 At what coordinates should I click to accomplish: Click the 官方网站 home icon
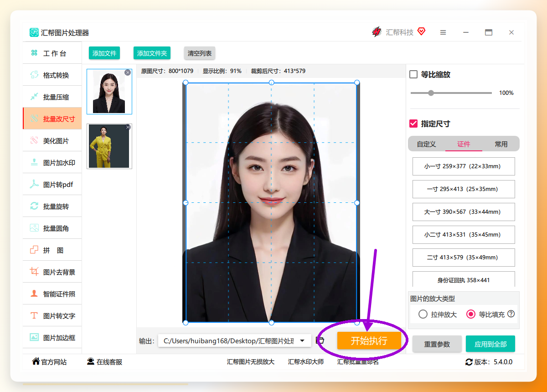(x=36, y=361)
